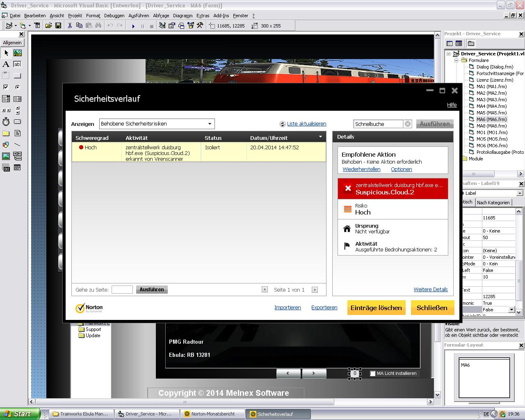Click the Wiederherstellen link

(361, 169)
